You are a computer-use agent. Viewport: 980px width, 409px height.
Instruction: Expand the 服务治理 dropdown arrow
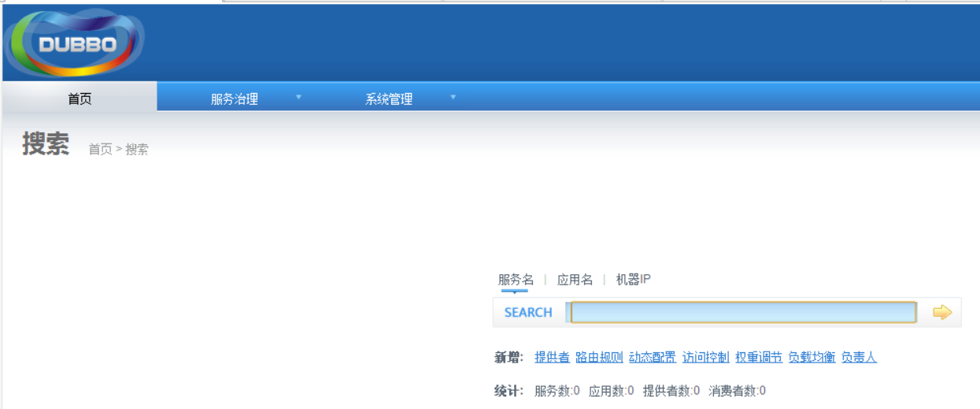298,98
